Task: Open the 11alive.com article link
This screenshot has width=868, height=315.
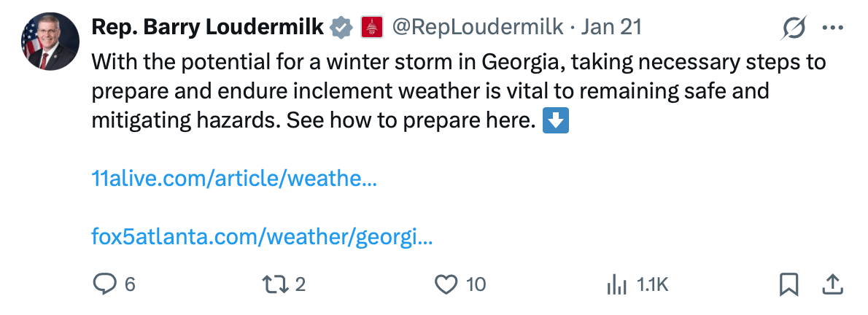Action: pos(233,178)
